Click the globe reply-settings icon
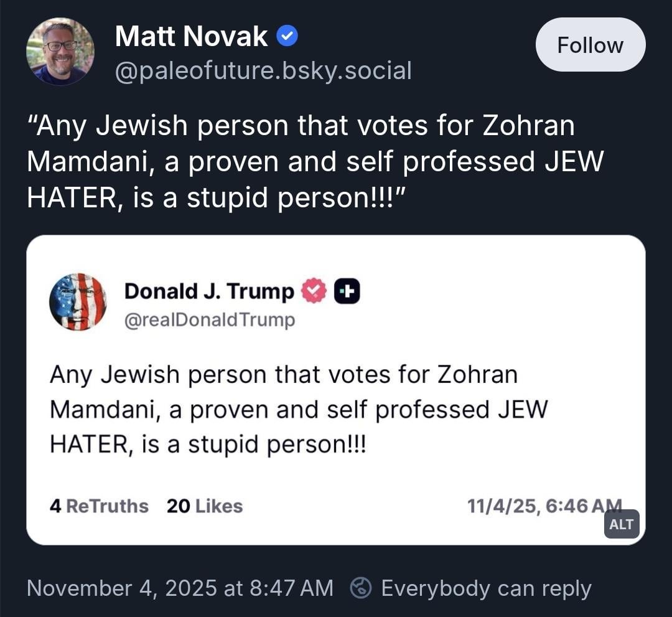672x617 pixels. click(x=361, y=588)
